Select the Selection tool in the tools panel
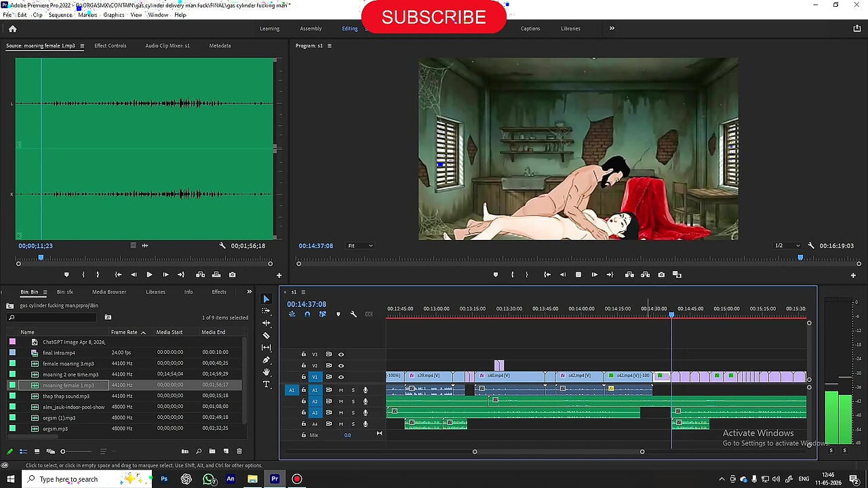 (266, 299)
